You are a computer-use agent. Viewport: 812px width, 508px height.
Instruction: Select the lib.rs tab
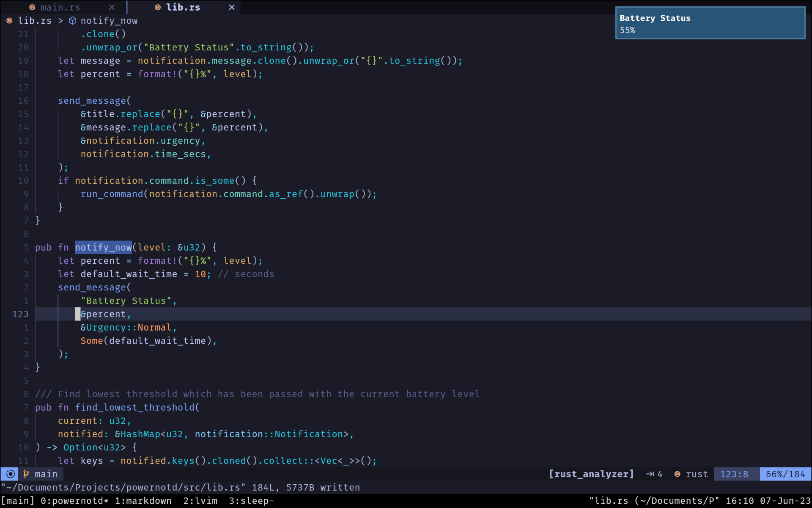pos(183,7)
